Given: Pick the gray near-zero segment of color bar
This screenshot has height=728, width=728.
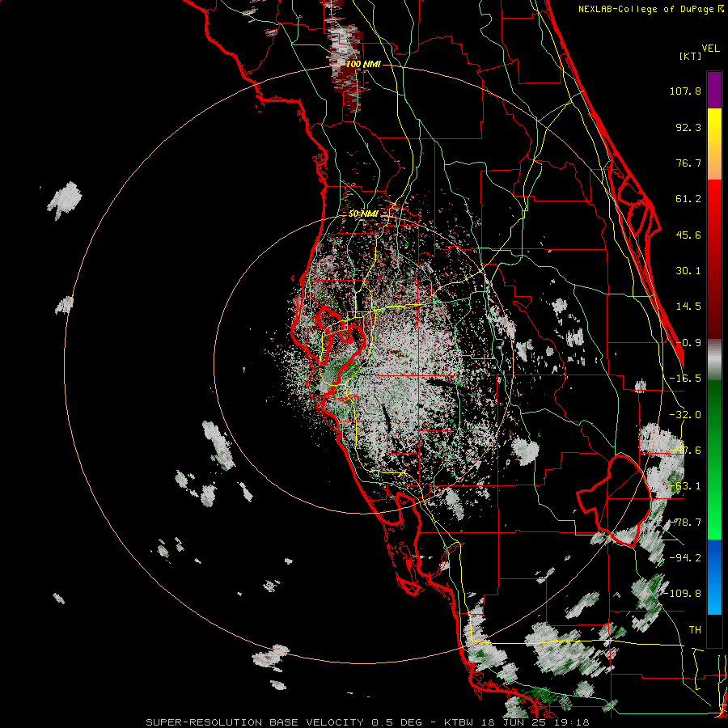Looking at the screenshot, I should tap(714, 360).
